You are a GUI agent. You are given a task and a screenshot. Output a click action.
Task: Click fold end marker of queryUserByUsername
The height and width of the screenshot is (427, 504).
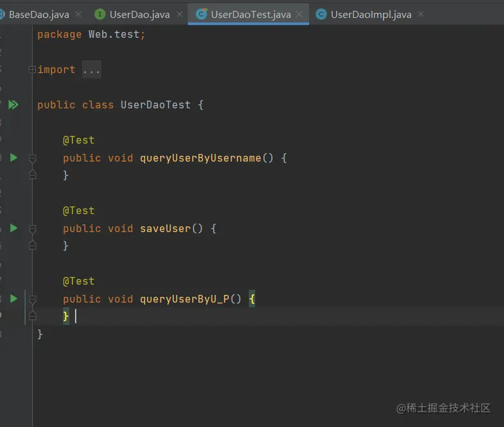pos(33,175)
